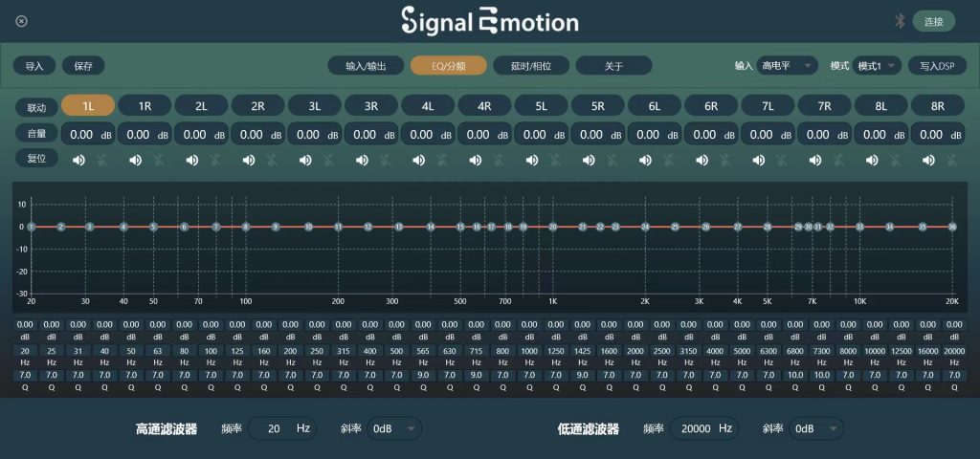The width and height of the screenshot is (980, 459).
Task: Click the speaker icon under channel 5L
Action: 532,161
